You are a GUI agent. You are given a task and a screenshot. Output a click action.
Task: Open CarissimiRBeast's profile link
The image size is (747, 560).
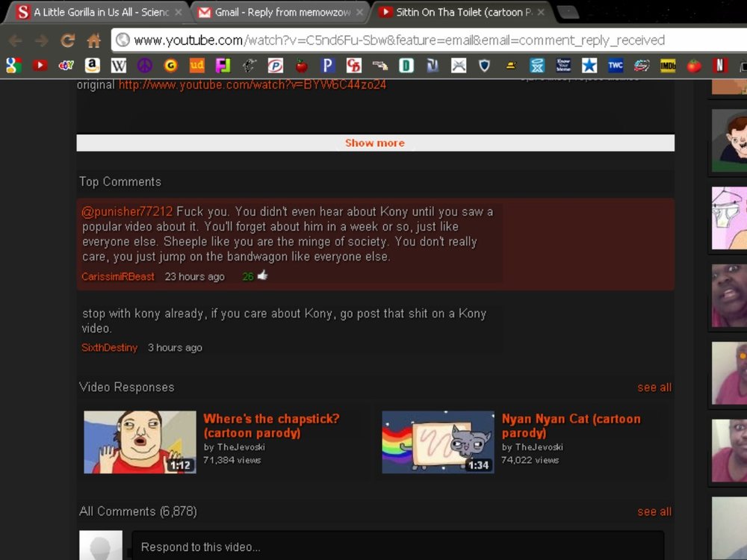click(x=118, y=277)
